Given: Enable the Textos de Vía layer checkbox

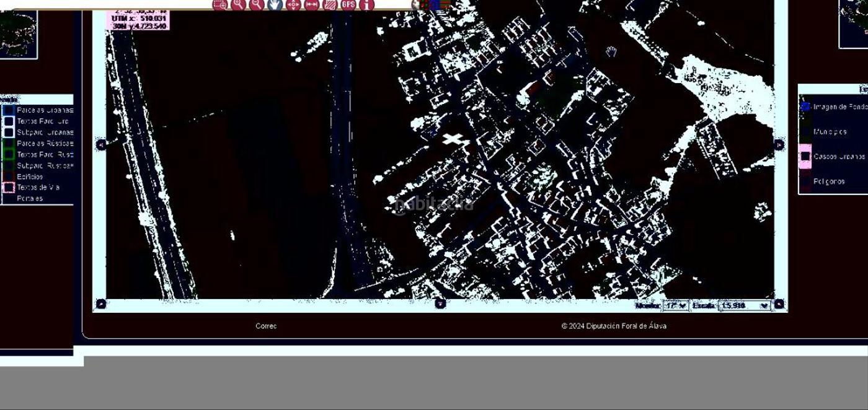Looking at the screenshot, I should click(9, 187).
